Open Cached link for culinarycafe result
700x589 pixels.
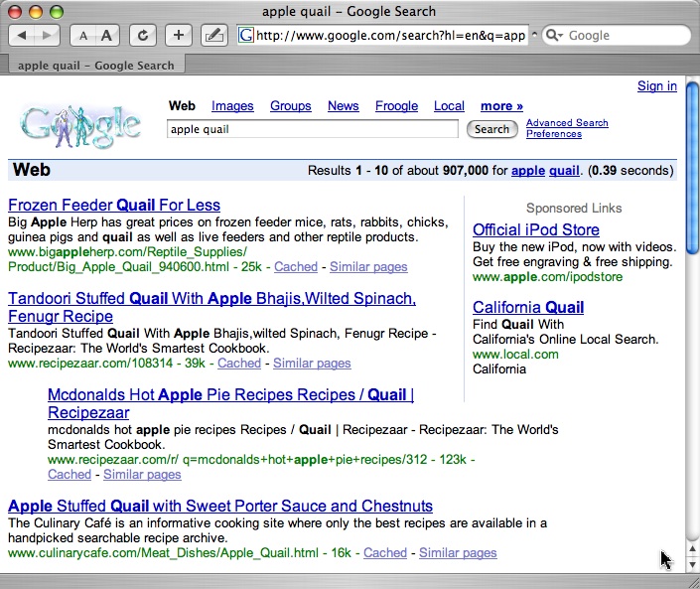[x=385, y=553]
